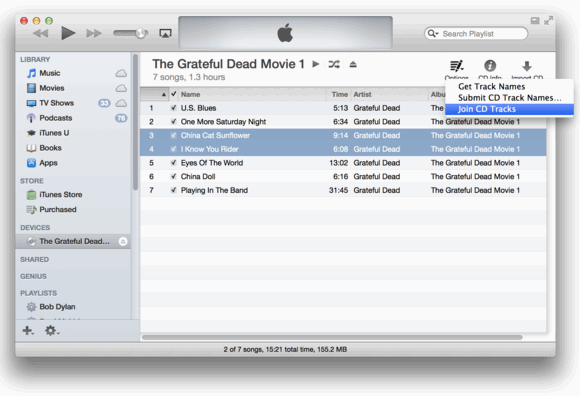Viewport: 580px width, 396px height.
Task: Click the cloud icon beside Movies
Action: pos(121,88)
